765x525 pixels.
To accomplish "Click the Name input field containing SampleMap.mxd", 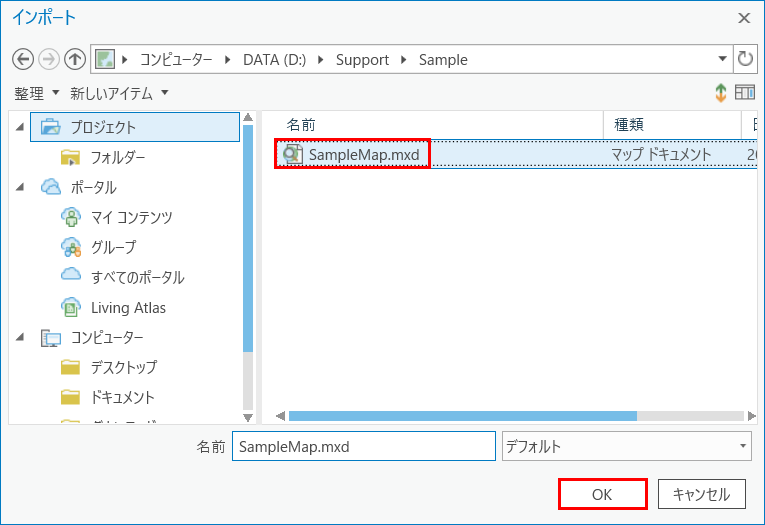I will (363, 446).
